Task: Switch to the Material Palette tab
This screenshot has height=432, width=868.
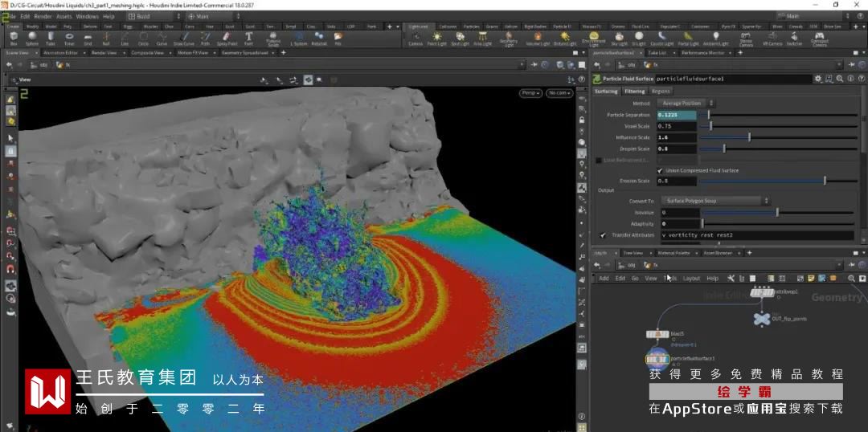Action: click(674, 253)
